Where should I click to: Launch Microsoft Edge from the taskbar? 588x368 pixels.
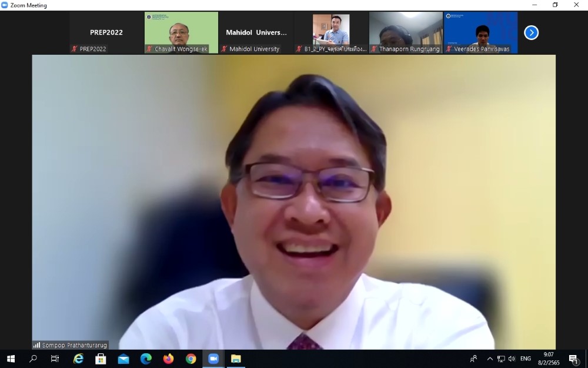point(146,359)
